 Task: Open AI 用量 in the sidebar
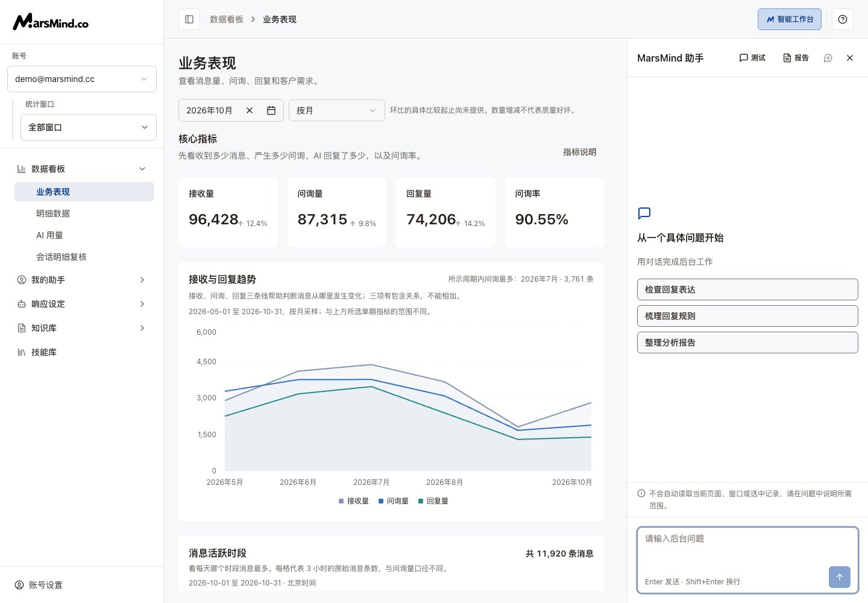pos(84,235)
